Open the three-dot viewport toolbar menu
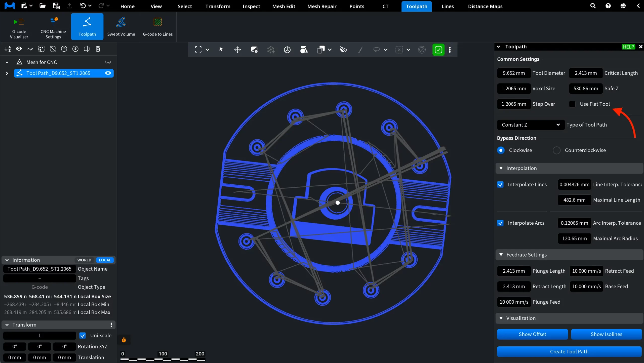Viewport: 644px width, 363px height. click(x=450, y=50)
